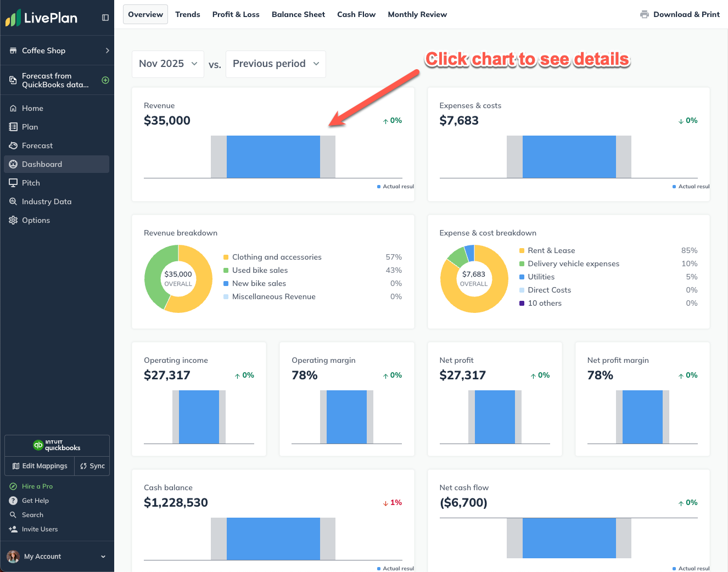Click the green plus on Forecast from QuickBooks data
Screen dimensions: 728x572
104,80
